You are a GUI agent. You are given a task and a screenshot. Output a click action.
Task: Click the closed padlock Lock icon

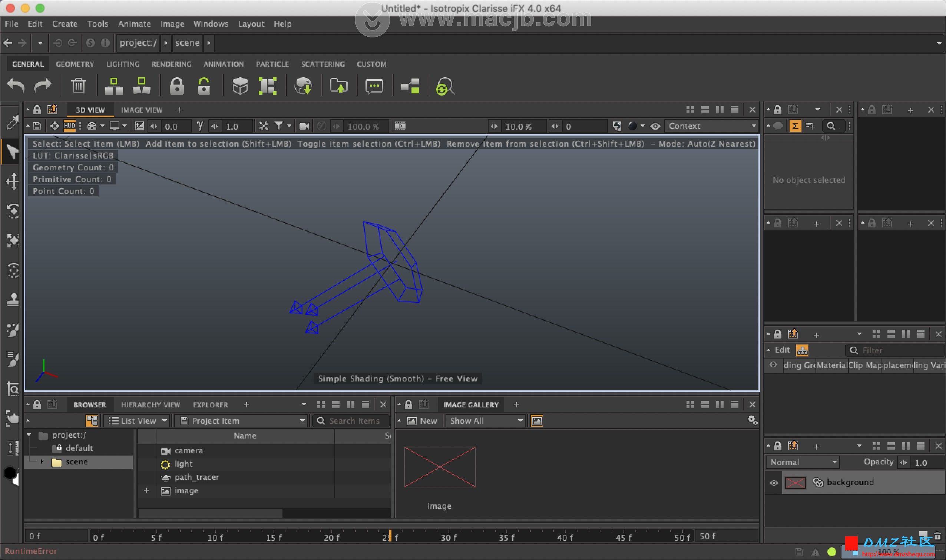tap(176, 86)
